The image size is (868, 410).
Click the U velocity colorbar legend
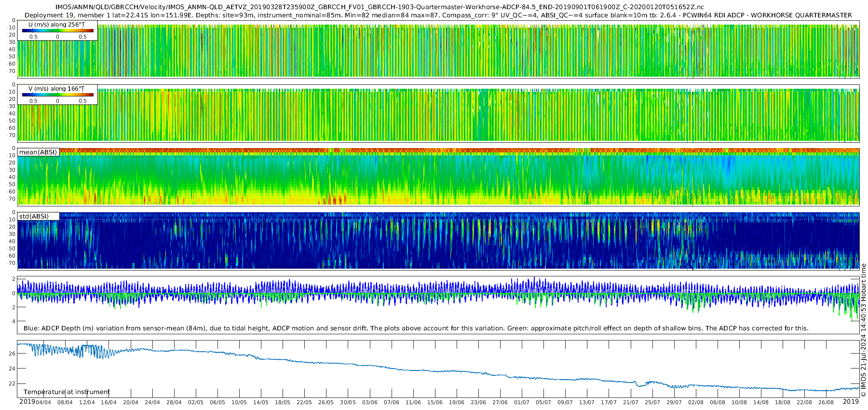click(x=58, y=30)
